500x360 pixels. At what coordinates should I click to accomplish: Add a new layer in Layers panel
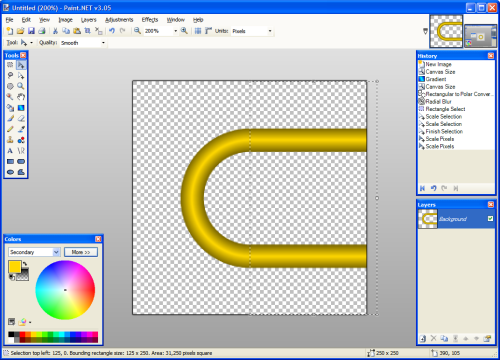(423, 338)
